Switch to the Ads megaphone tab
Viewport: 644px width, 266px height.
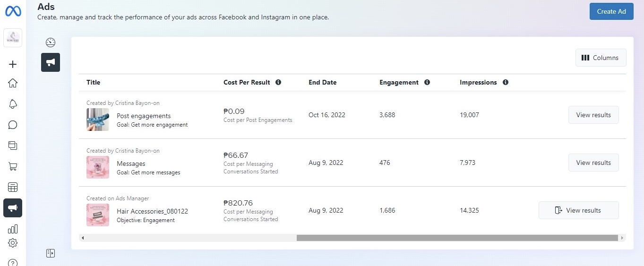[x=51, y=62]
